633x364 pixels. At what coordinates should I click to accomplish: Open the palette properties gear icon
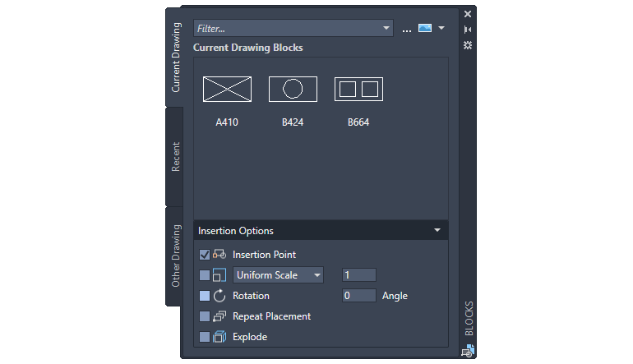[x=468, y=45]
